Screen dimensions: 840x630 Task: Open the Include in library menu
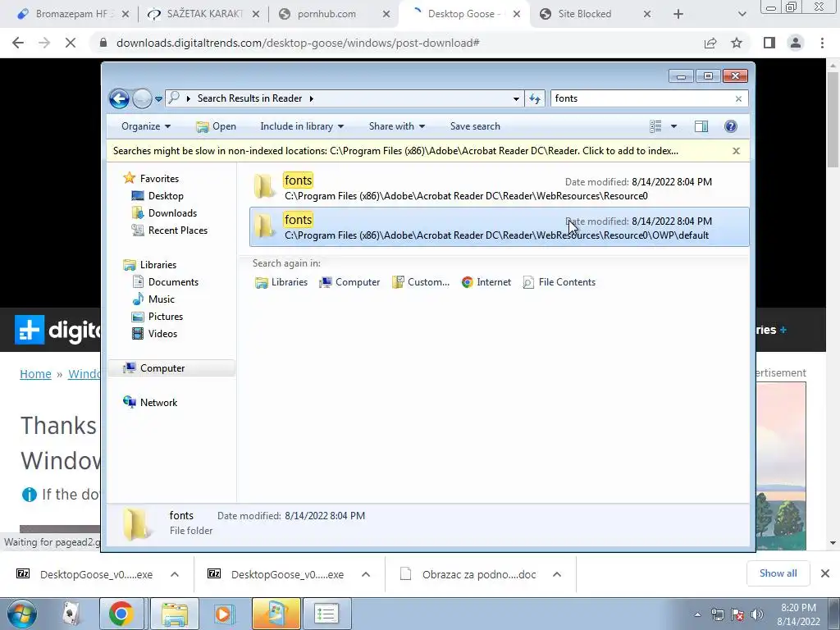[x=302, y=126]
